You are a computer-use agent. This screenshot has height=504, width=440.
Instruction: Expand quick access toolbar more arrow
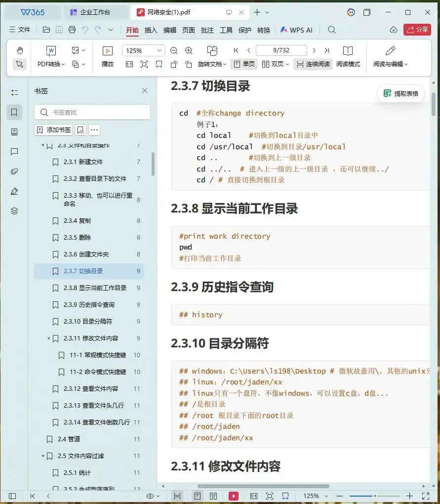coord(111,30)
